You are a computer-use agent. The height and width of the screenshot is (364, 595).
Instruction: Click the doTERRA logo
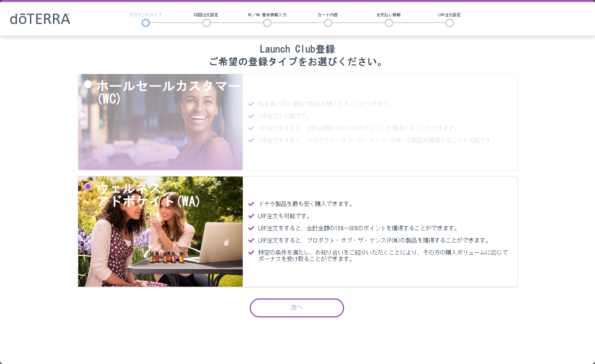click(x=40, y=19)
